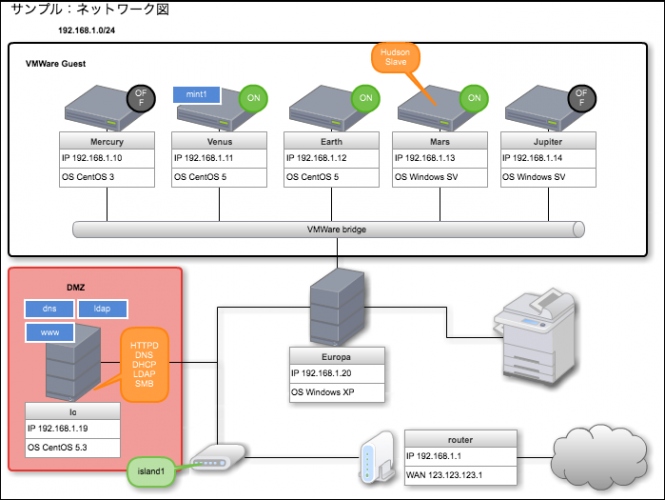The height and width of the screenshot is (500, 665).
Task: Select the IP 192.168.1.10 cell
Action: (x=107, y=159)
